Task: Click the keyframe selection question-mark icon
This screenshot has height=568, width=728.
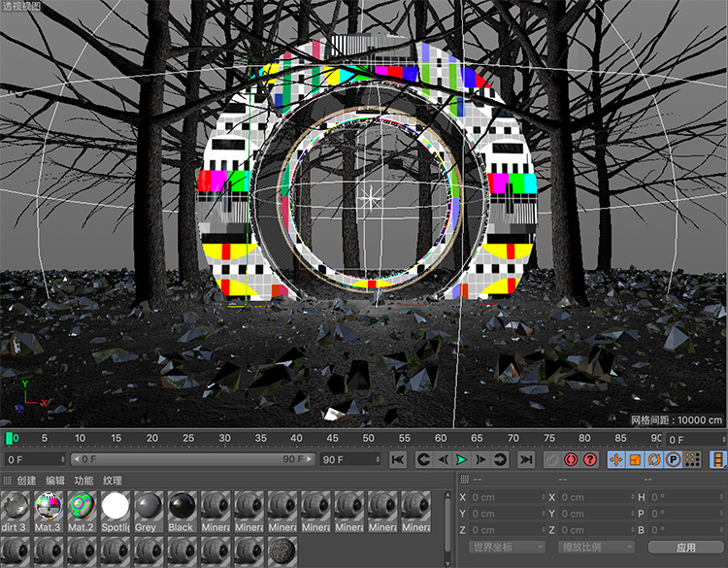Action: tap(589, 459)
